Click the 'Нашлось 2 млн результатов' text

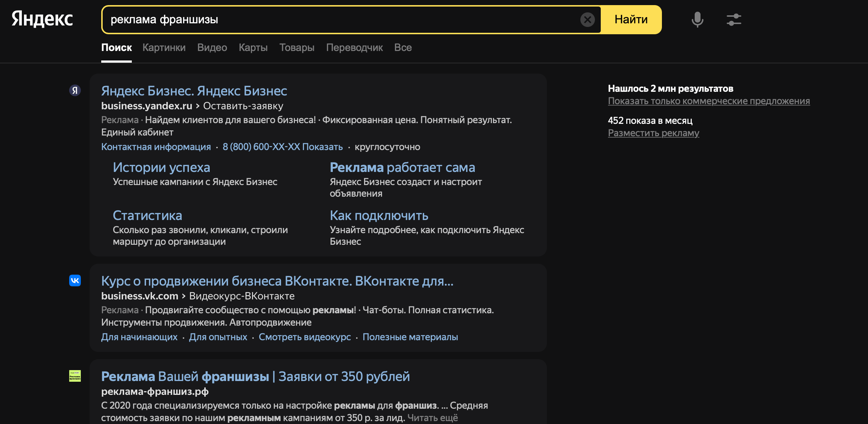coord(670,89)
